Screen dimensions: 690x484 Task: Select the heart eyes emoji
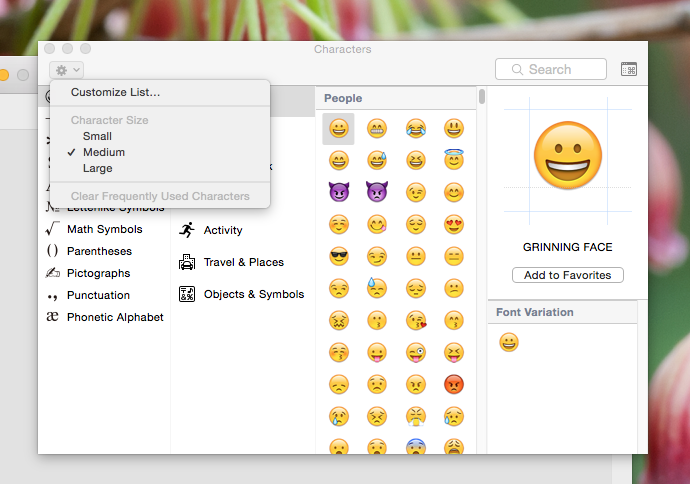[454, 224]
